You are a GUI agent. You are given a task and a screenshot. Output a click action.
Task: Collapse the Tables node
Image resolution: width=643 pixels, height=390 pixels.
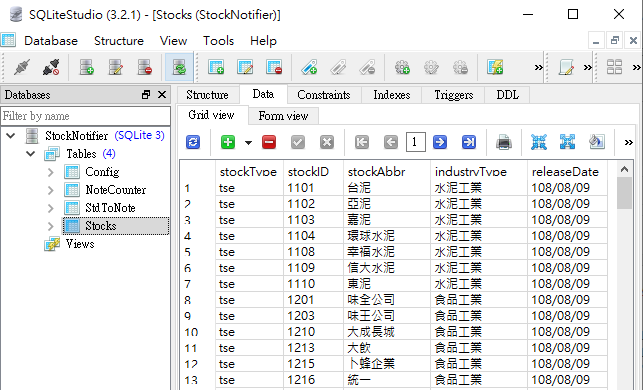coord(31,154)
